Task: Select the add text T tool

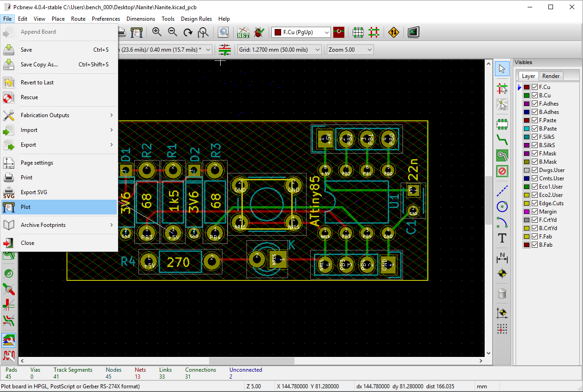Action: click(x=502, y=238)
